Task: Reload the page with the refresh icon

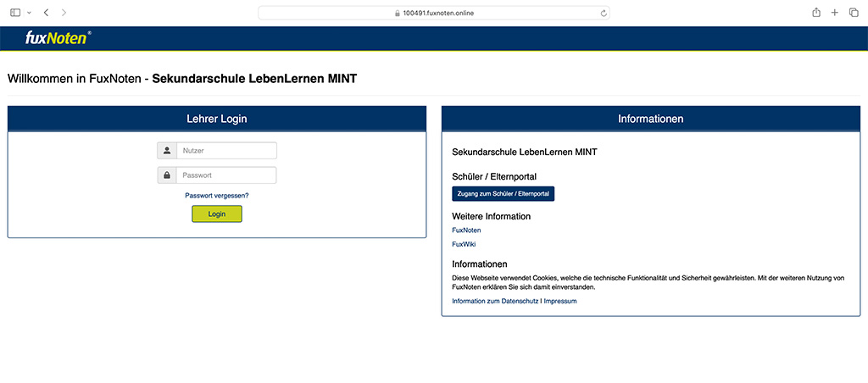Action: [603, 14]
